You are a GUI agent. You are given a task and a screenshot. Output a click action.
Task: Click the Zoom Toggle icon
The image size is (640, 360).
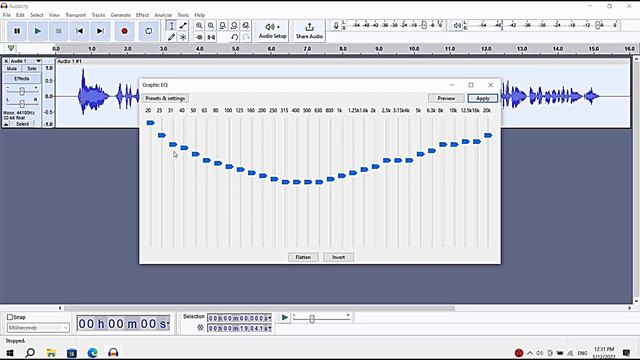(x=246, y=26)
